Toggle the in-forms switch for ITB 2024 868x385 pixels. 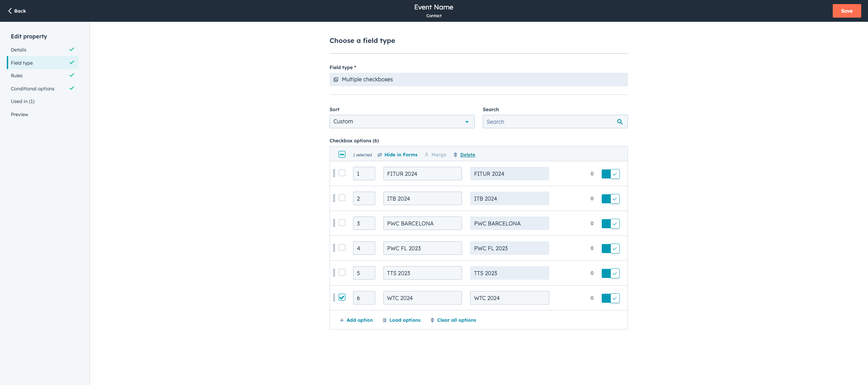[610, 199]
